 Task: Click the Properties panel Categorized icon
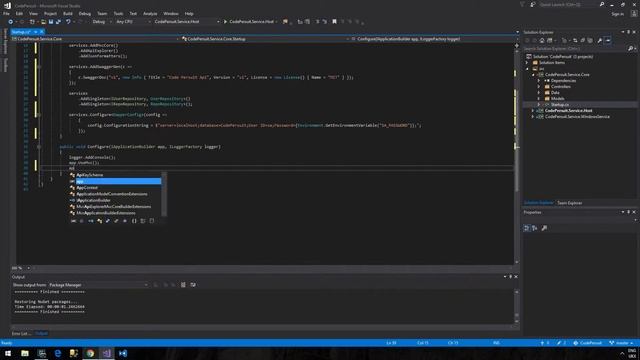coord(527,228)
